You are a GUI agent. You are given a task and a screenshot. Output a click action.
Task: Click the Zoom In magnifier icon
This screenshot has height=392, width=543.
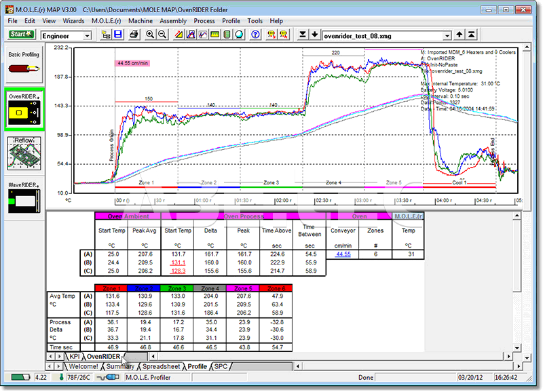149,35
